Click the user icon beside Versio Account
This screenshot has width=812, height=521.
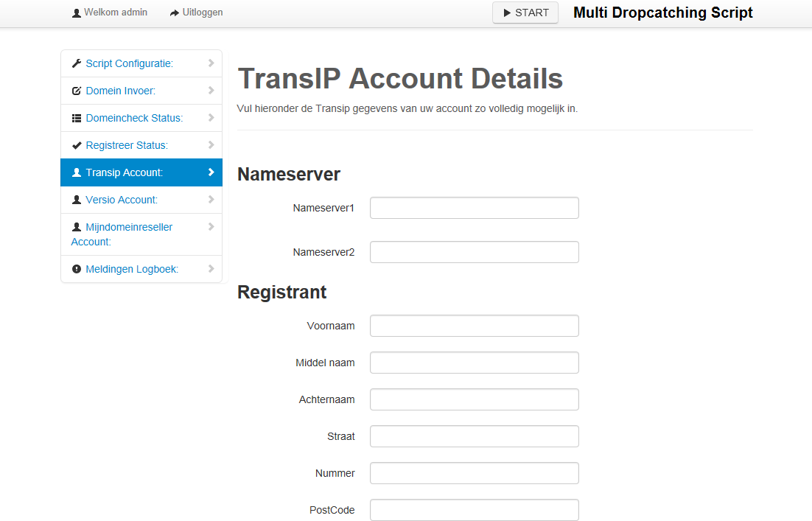coord(77,200)
